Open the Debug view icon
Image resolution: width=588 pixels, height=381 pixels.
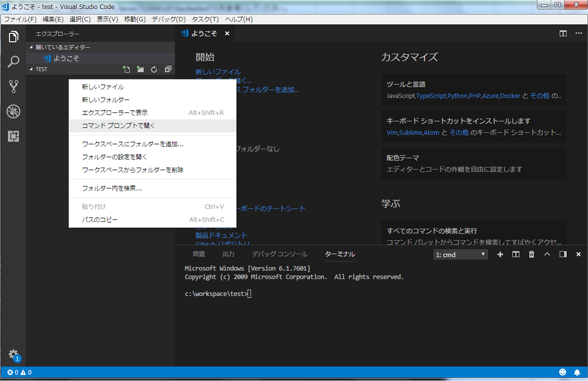(x=13, y=112)
